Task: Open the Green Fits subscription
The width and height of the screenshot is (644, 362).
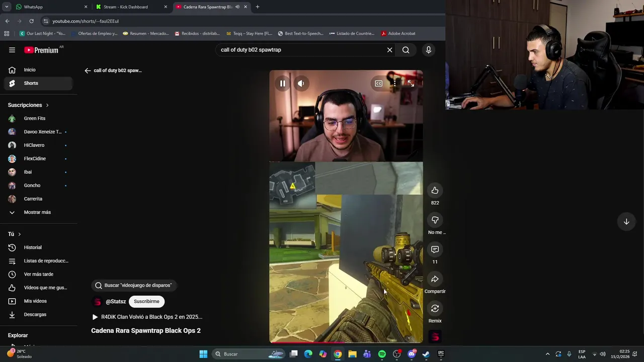Action: click(39, 119)
